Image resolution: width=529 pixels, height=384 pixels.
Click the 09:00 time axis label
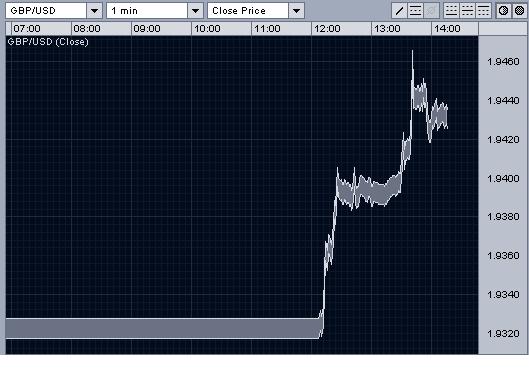[x=147, y=29]
